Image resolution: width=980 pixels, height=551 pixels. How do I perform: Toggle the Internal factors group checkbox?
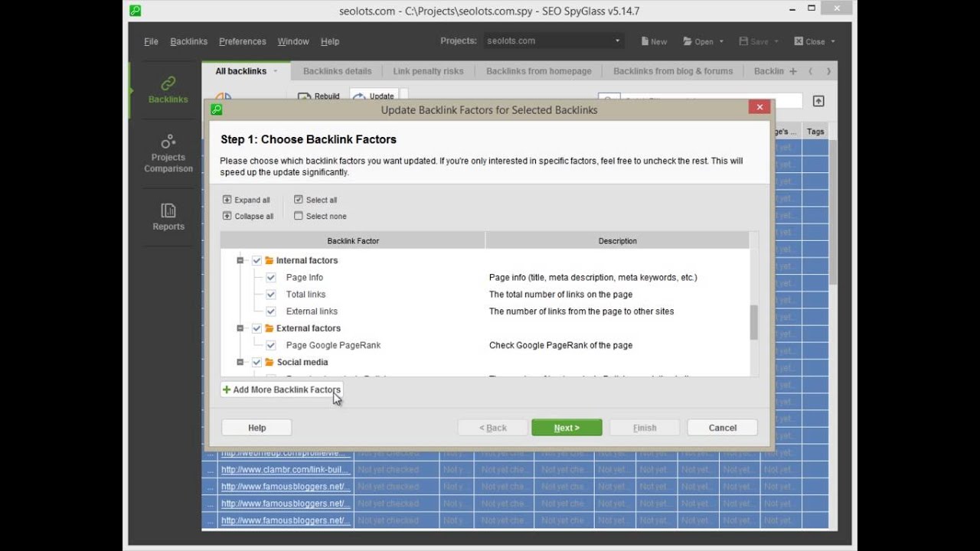[257, 260]
